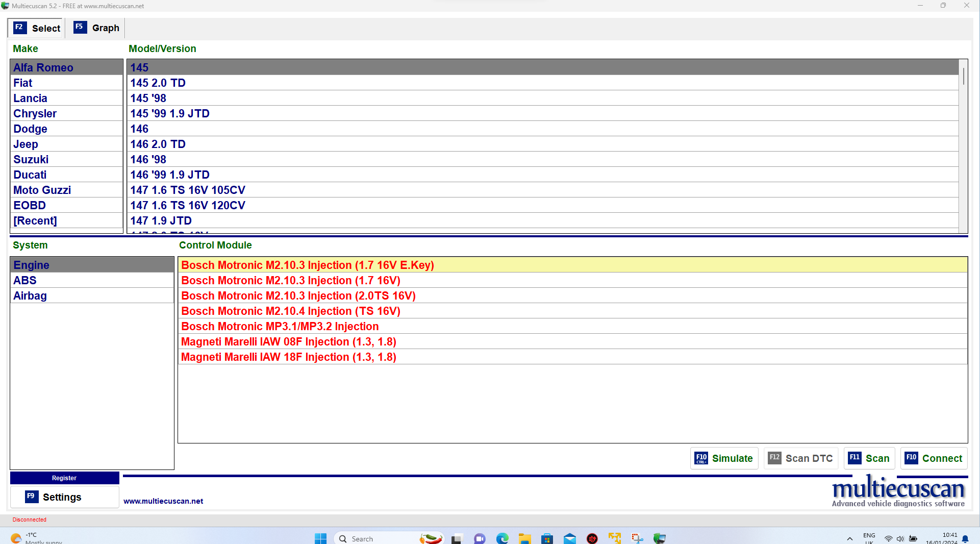Click the Scan DTC button

(x=800, y=458)
